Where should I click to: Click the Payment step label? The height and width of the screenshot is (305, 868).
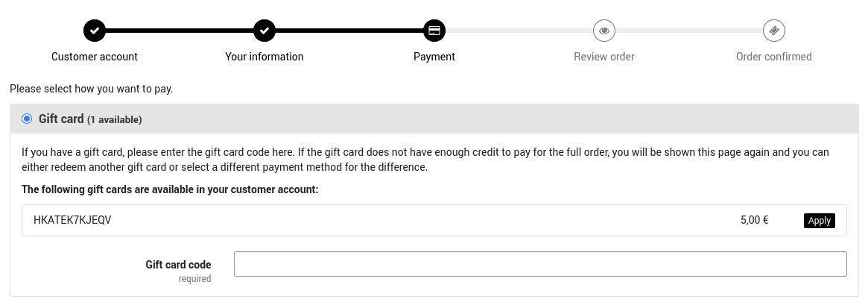point(434,57)
